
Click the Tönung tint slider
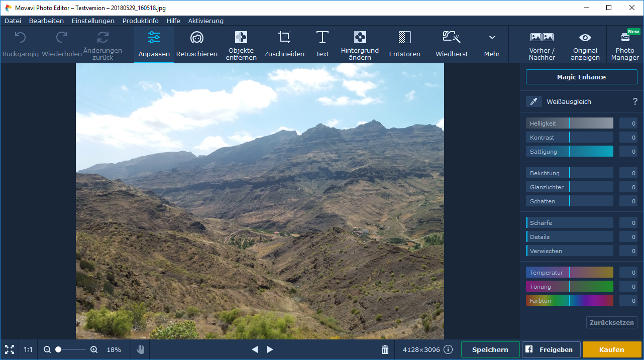(x=570, y=286)
